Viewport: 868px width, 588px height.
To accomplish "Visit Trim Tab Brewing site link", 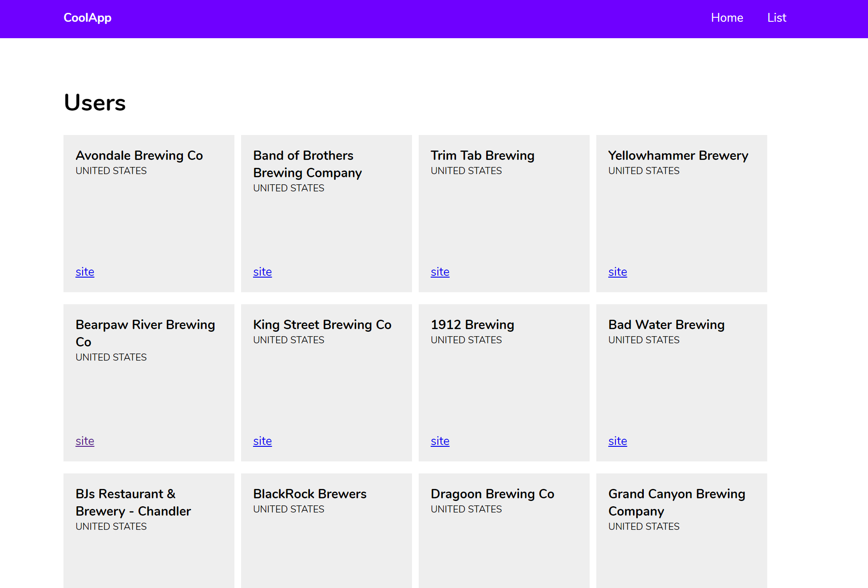I will pyautogui.click(x=440, y=272).
